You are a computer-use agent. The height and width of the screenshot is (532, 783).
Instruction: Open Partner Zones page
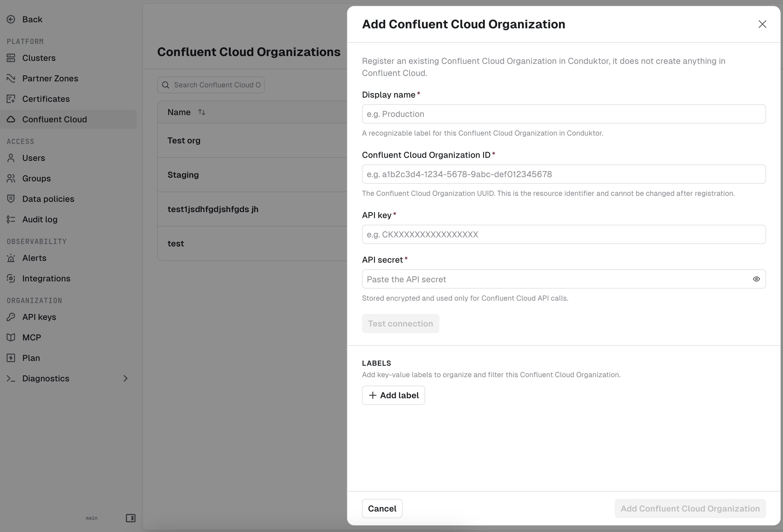68,79
